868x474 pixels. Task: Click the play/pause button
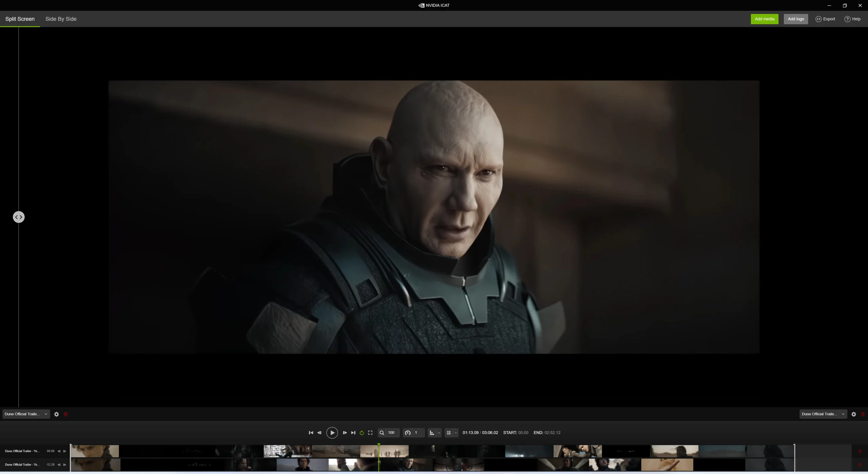click(x=332, y=432)
